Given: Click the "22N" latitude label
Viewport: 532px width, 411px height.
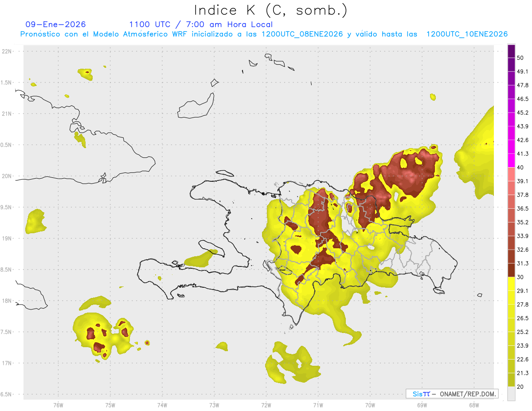Looking at the screenshot, I should (x=7, y=51).
